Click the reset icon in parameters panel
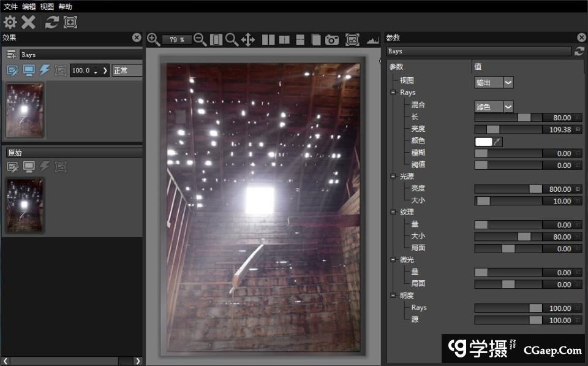 pyautogui.click(x=579, y=51)
